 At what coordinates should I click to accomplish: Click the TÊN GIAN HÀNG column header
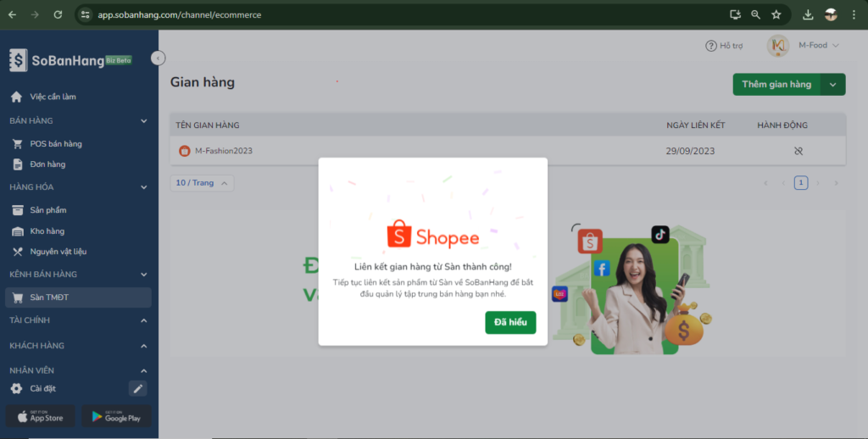pos(208,125)
